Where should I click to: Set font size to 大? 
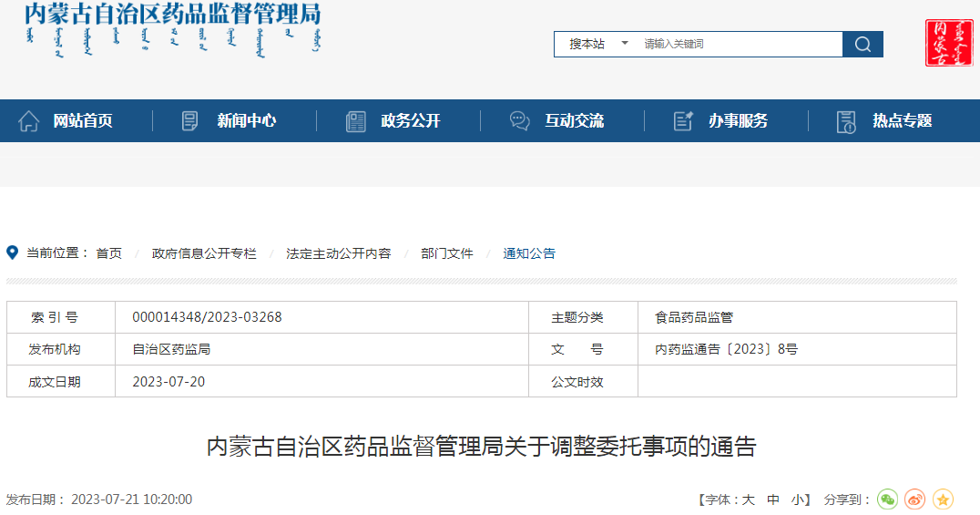tap(748, 500)
